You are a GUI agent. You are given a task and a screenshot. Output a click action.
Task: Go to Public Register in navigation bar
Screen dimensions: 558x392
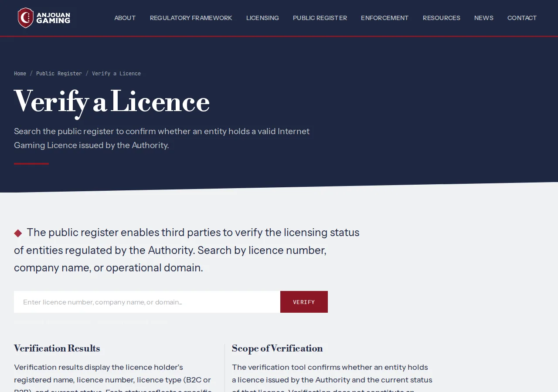320,18
